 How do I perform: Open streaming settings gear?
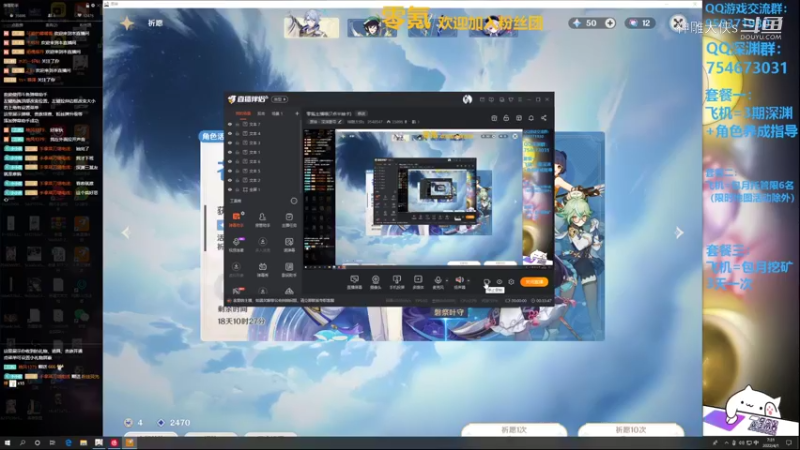[511, 282]
